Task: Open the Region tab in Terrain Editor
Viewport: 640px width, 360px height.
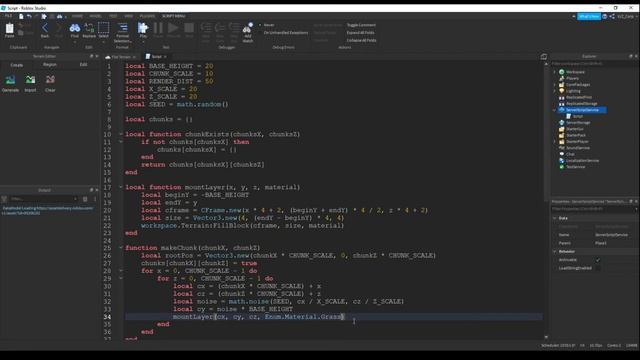Action: pyautogui.click(x=50, y=64)
